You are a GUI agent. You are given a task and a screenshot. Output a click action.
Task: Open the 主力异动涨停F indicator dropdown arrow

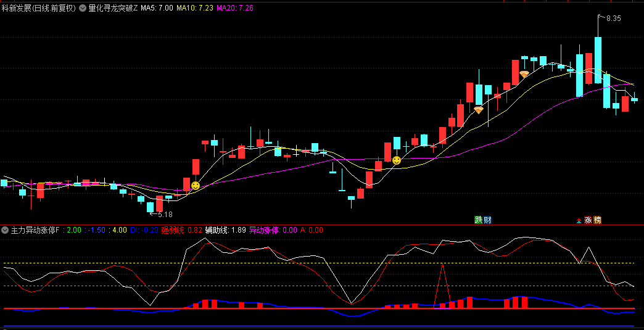(x=5, y=230)
